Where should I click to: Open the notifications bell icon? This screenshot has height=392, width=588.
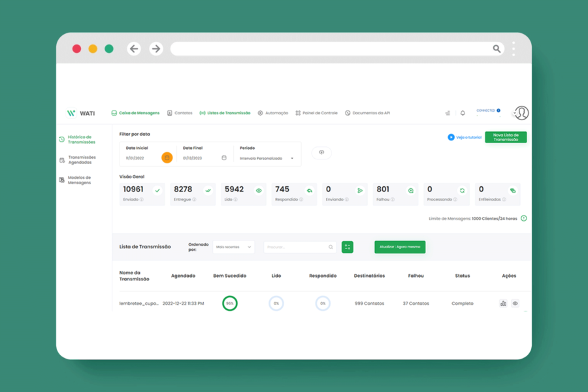coord(463,113)
